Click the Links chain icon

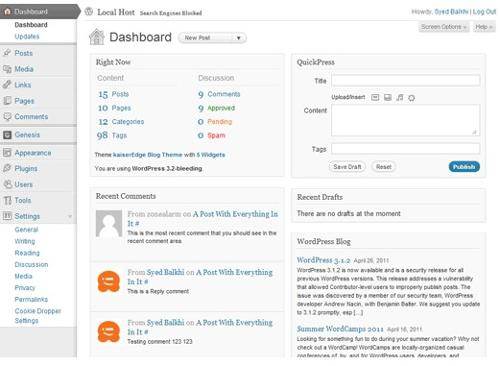[7, 85]
